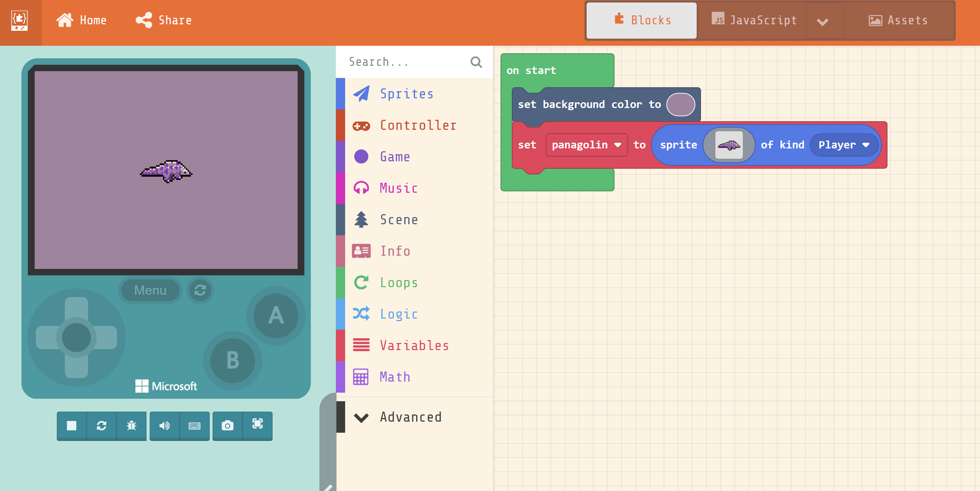Screen dimensions: 980x491
Task: Switch to the Blocks editor tab
Action: pyautogui.click(x=641, y=20)
